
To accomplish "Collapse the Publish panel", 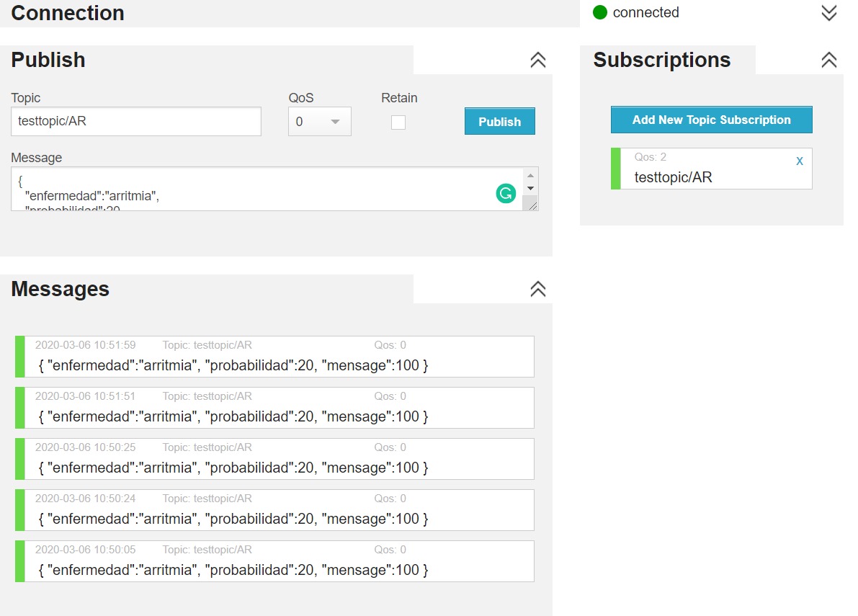I will click(x=538, y=60).
